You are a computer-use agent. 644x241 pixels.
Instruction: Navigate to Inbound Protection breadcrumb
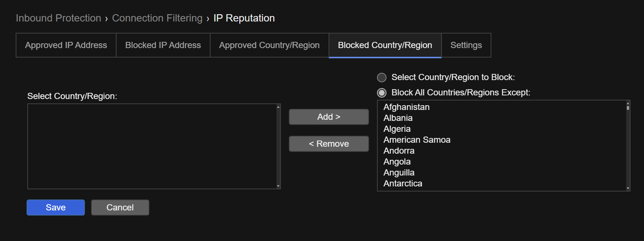[x=59, y=18]
